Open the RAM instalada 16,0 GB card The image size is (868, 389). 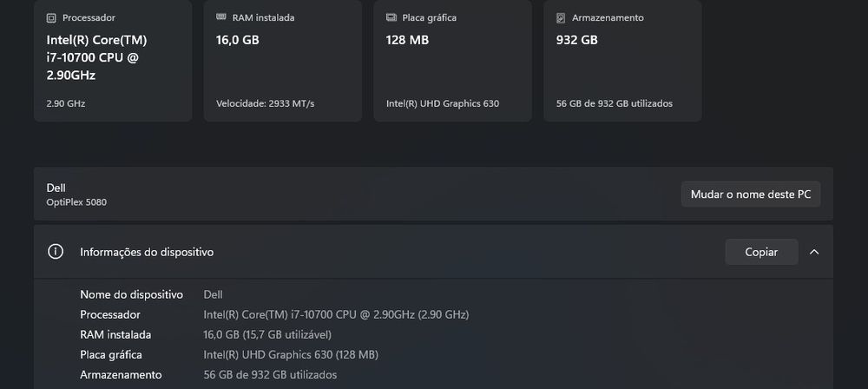point(283,61)
